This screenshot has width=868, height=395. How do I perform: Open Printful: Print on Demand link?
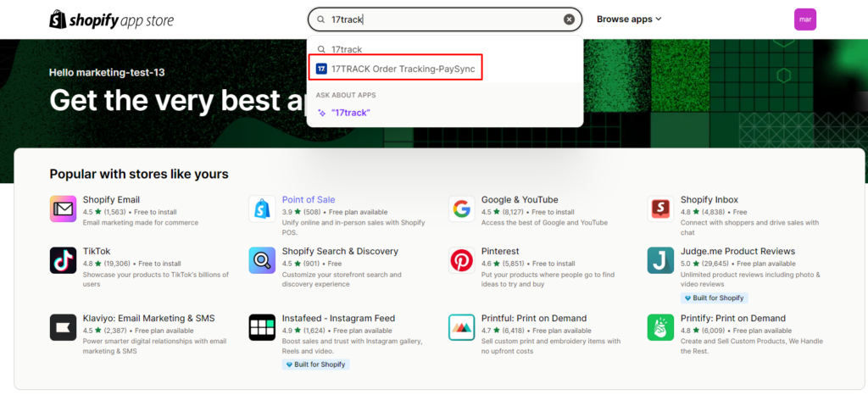[534, 318]
